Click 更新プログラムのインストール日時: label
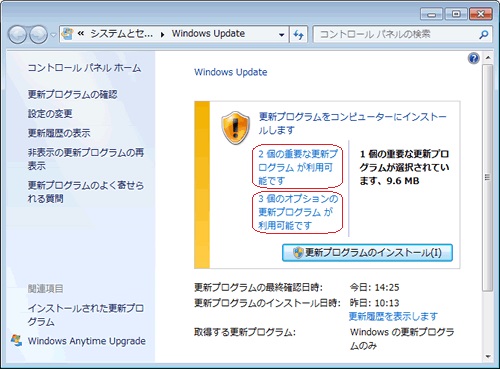 [267, 303]
